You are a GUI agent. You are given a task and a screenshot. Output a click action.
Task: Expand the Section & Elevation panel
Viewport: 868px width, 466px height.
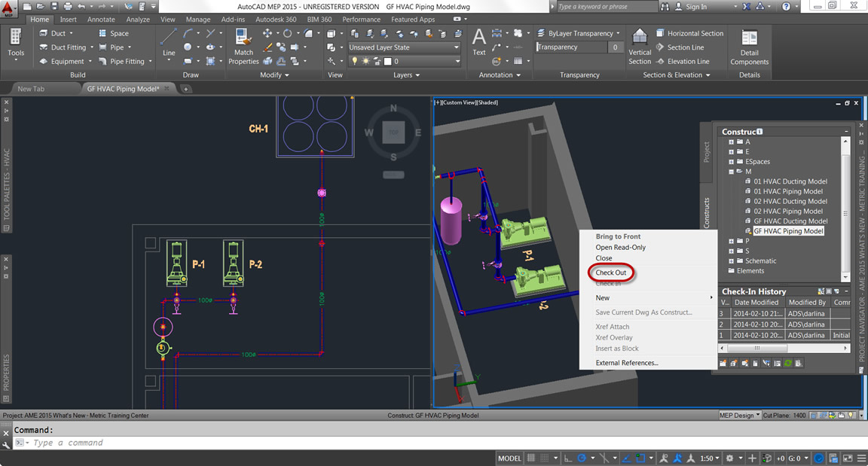[676, 75]
